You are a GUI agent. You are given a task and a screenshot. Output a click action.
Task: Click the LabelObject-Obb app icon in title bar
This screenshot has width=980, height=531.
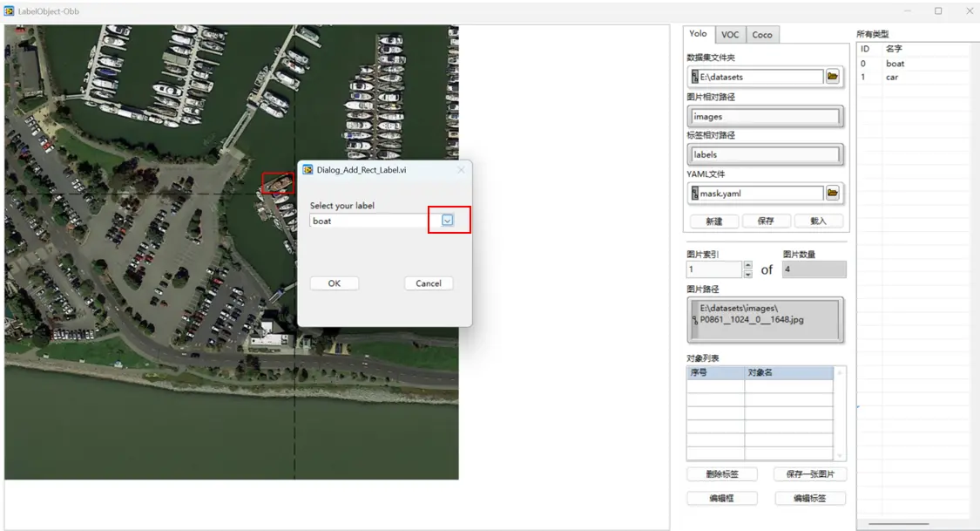click(x=9, y=11)
